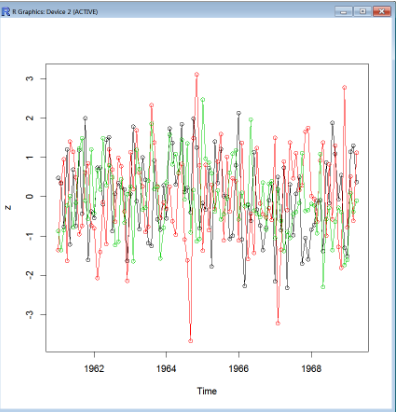This screenshot has width=397, height=412.
Task: Click the y-axis label 'z'
Action: [8, 207]
